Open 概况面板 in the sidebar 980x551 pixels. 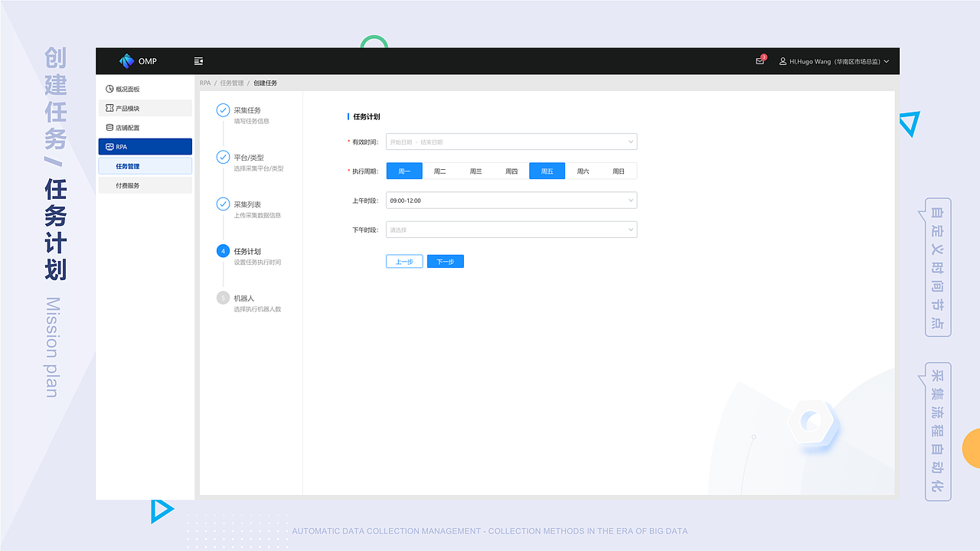[145, 89]
